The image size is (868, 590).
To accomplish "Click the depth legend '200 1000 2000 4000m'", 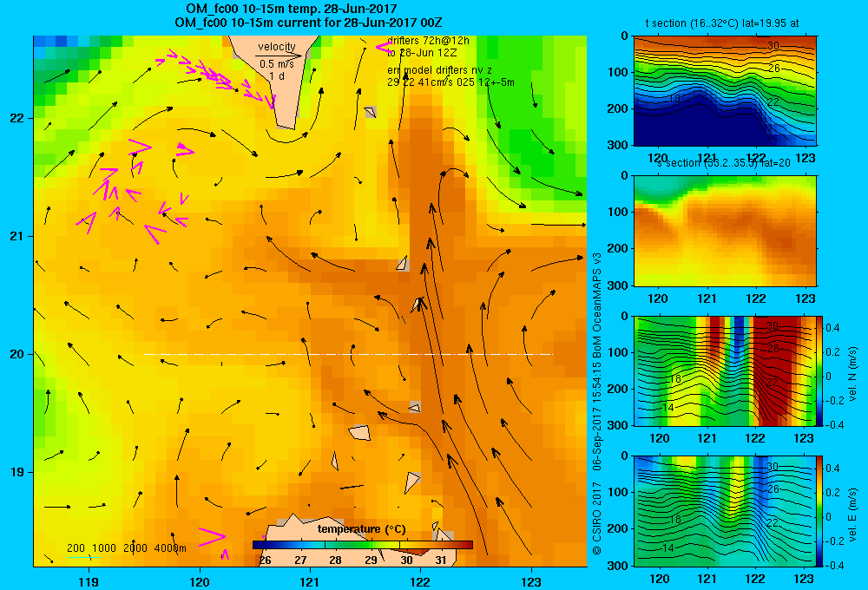I will coord(126,548).
